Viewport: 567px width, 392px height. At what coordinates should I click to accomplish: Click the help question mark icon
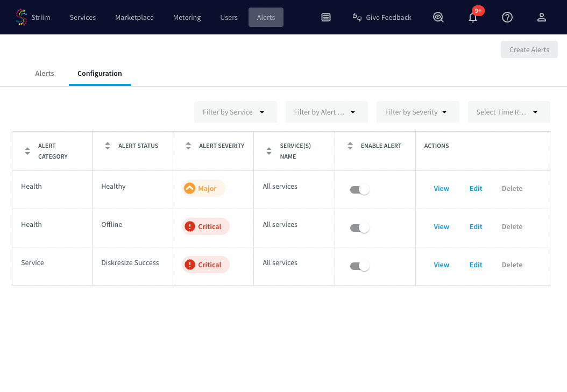click(507, 17)
